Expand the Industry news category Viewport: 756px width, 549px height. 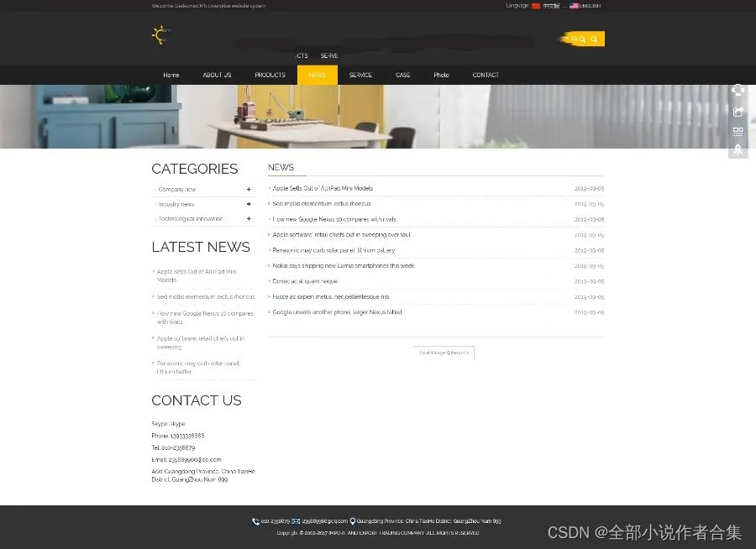coord(249,204)
